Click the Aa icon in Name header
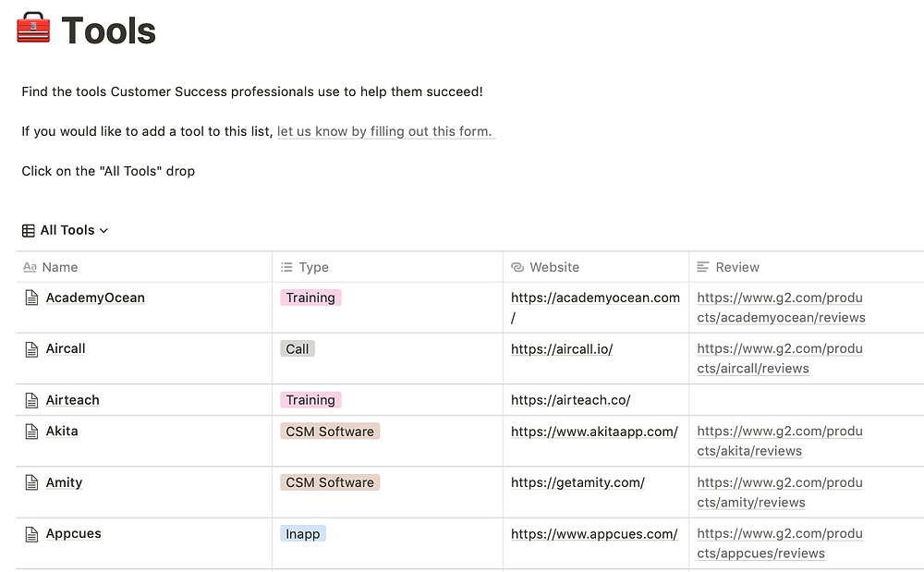This screenshot has height=572, width=924. pos(30,267)
